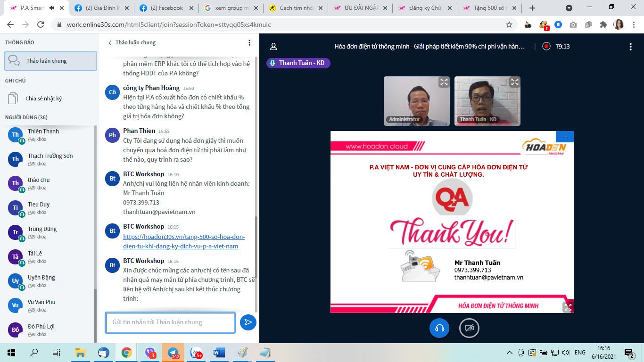Select user Vu Van Phu in the list

pos(50,305)
